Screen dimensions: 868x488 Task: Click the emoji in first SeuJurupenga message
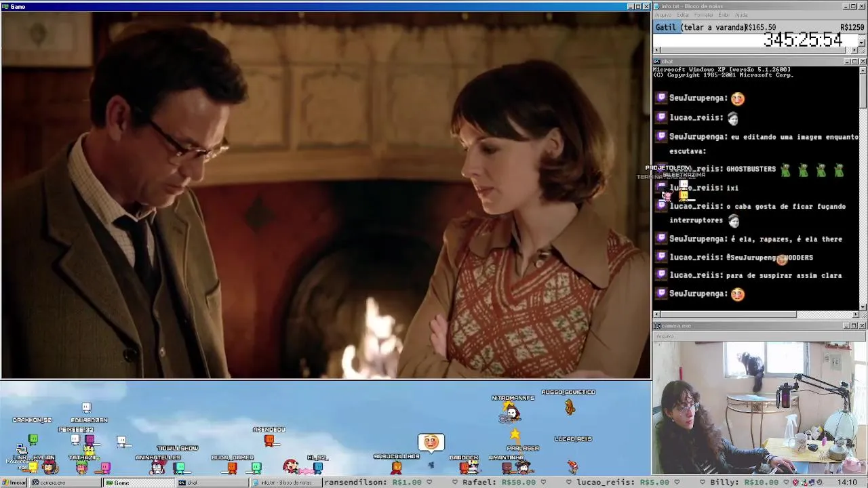pos(738,98)
